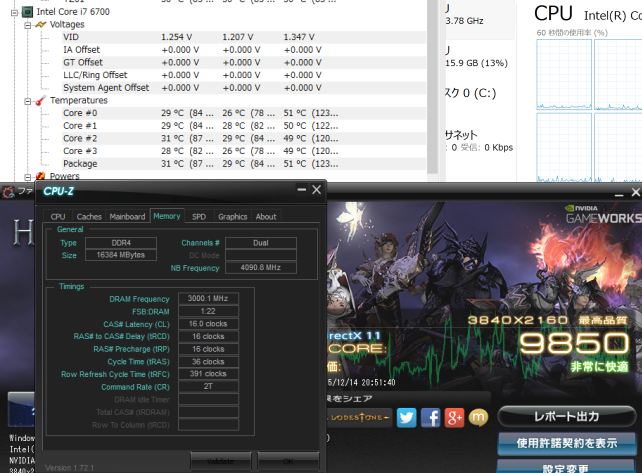Image resolution: width=642 pixels, height=473 pixels.
Task: Click the OK button in CPU-Z
Action: tap(288, 462)
